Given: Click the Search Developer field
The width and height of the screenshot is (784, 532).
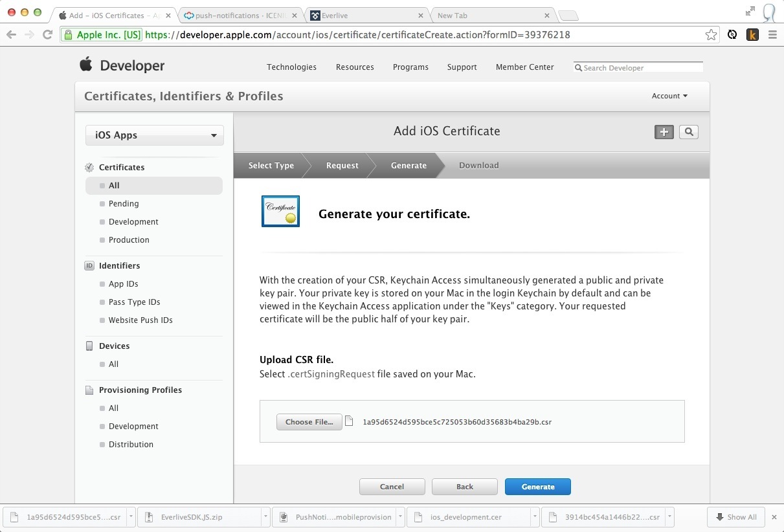Looking at the screenshot, I should pos(641,68).
